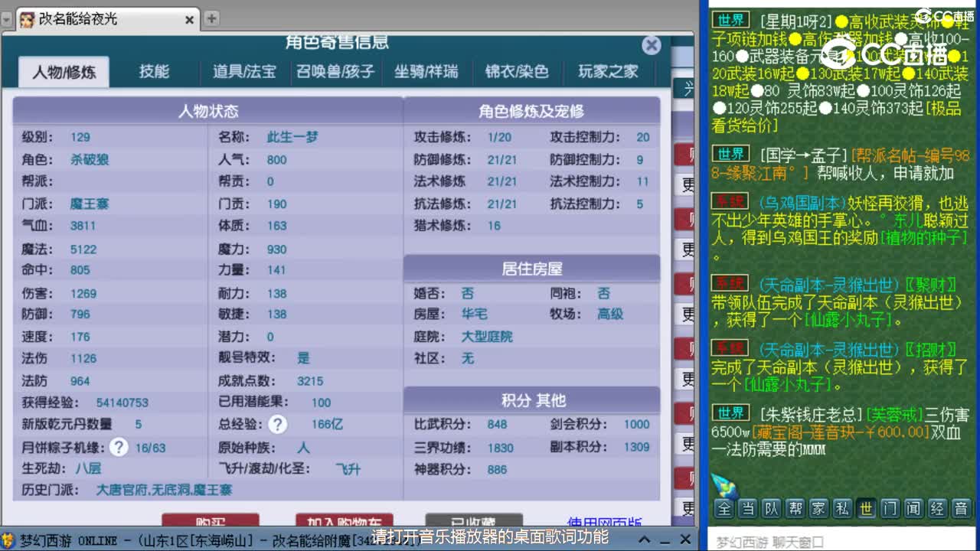Click the 人物状态 section header

[x=207, y=111]
